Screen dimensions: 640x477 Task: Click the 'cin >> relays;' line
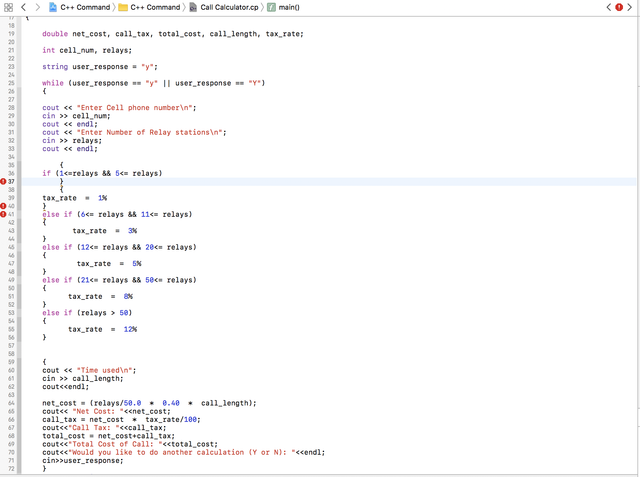(72, 140)
